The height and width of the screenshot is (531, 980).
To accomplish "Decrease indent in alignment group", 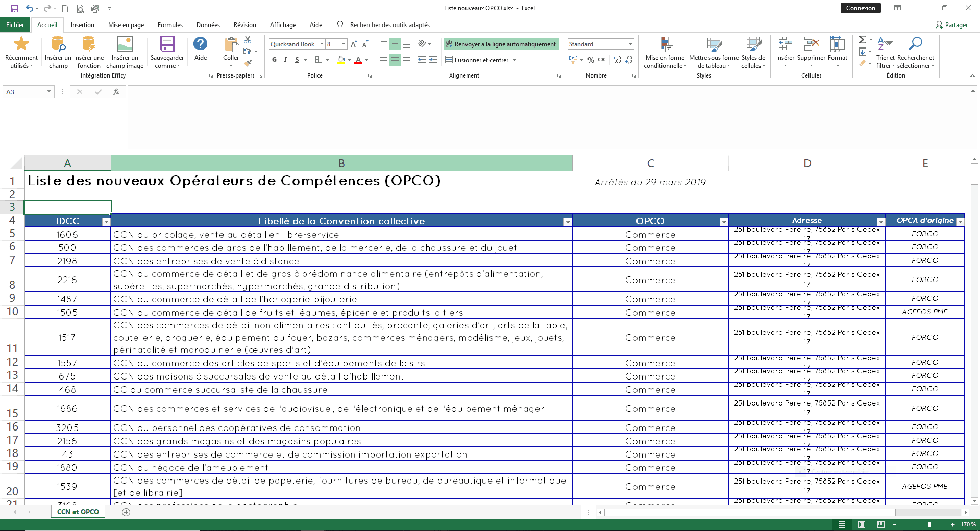I will point(422,60).
